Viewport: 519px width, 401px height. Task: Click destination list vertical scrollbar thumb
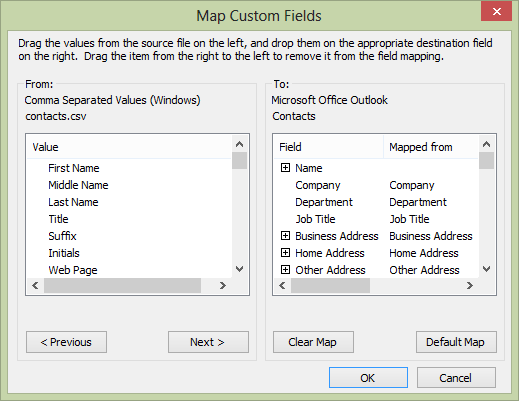pyautogui.click(x=487, y=161)
